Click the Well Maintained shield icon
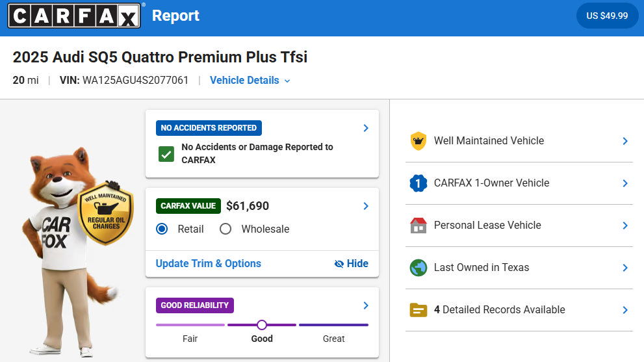The width and height of the screenshot is (644, 362). click(x=418, y=141)
